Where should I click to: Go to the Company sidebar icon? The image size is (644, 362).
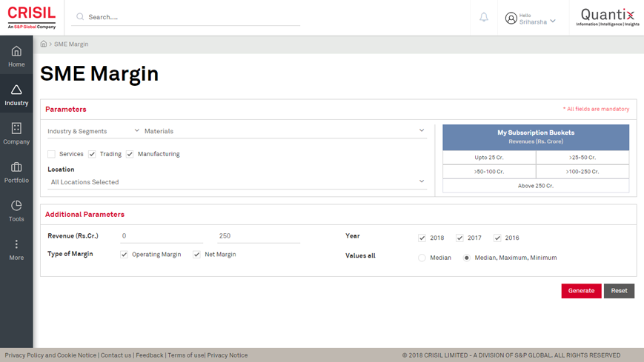click(16, 129)
